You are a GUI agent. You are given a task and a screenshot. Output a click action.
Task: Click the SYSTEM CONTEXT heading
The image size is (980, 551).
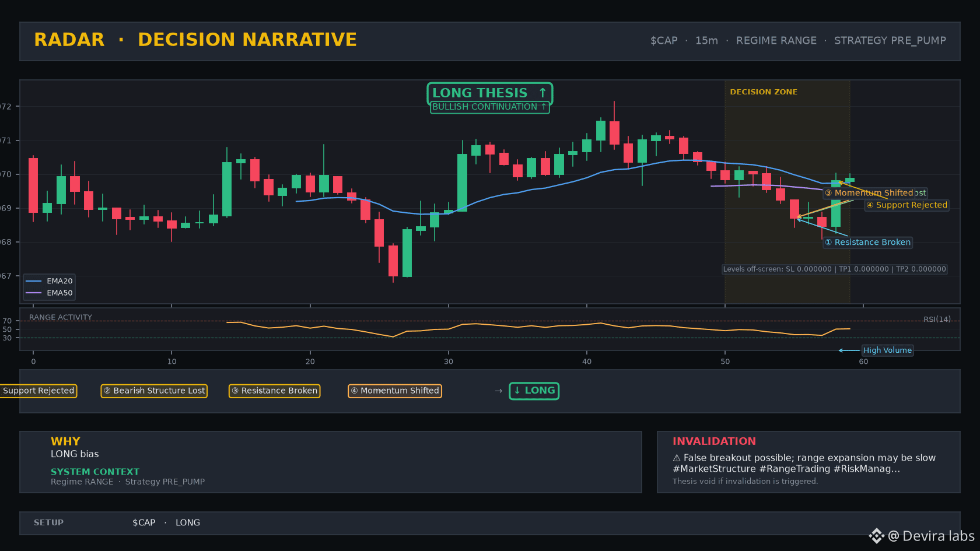pos(95,472)
